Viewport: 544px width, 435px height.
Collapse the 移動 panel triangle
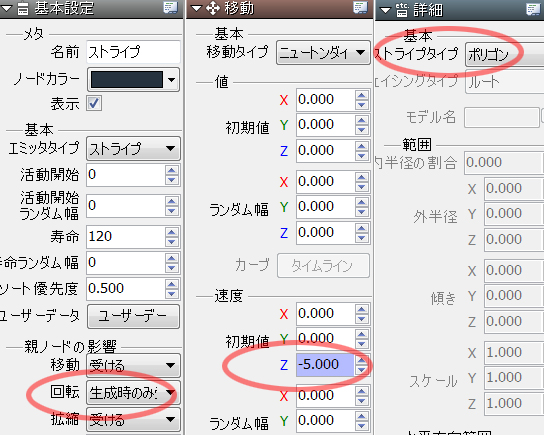196,8
